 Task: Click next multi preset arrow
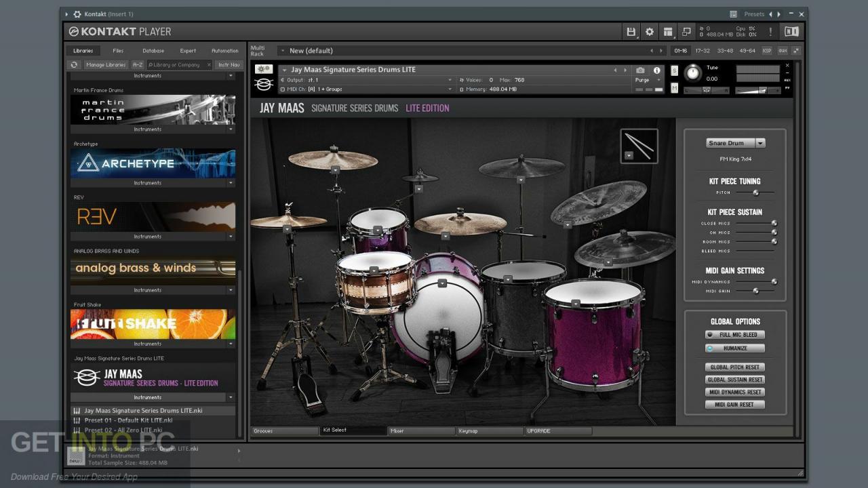pyautogui.click(x=661, y=51)
